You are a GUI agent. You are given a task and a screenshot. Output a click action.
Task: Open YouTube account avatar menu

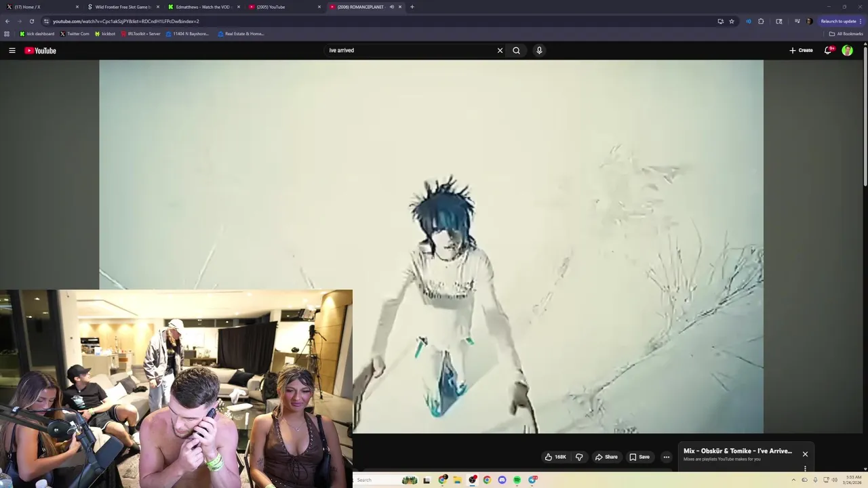click(x=847, y=50)
